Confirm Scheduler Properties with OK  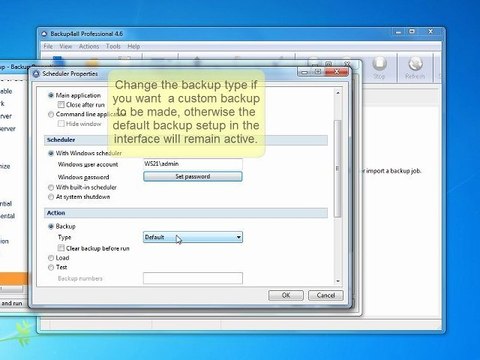pos(286,295)
